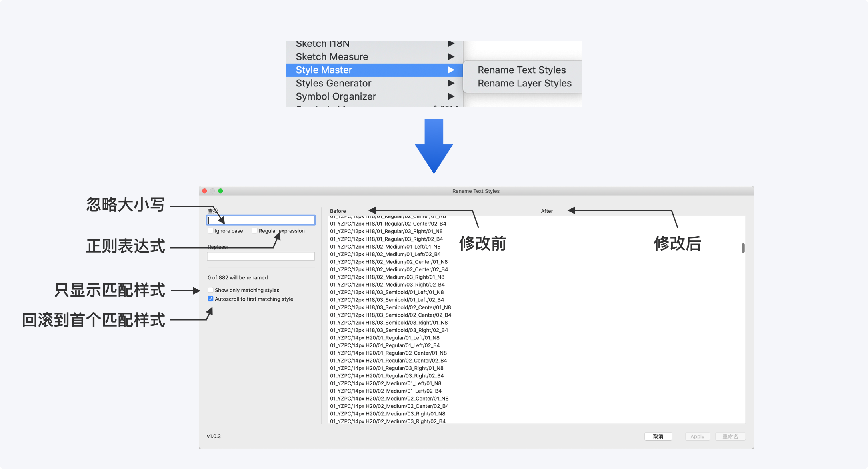Expand the Styles Generator submenu arrow
Screen dimensions: 868x469
coord(451,83)
